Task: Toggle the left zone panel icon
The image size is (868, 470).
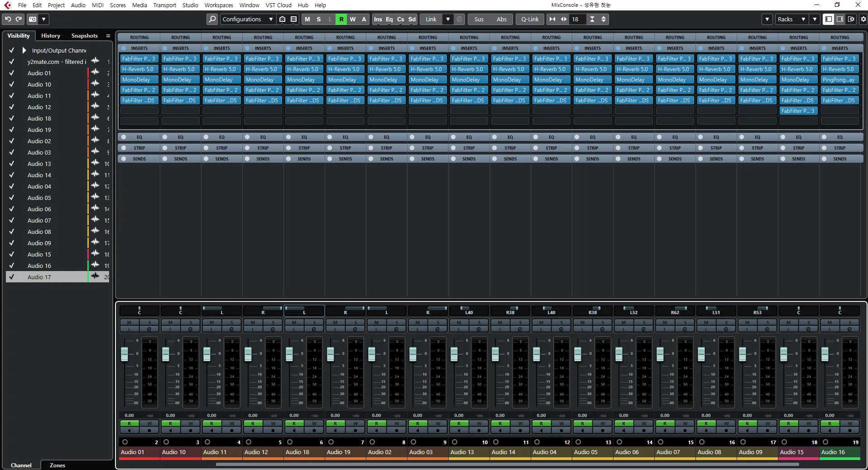Action: coord(828,19)
